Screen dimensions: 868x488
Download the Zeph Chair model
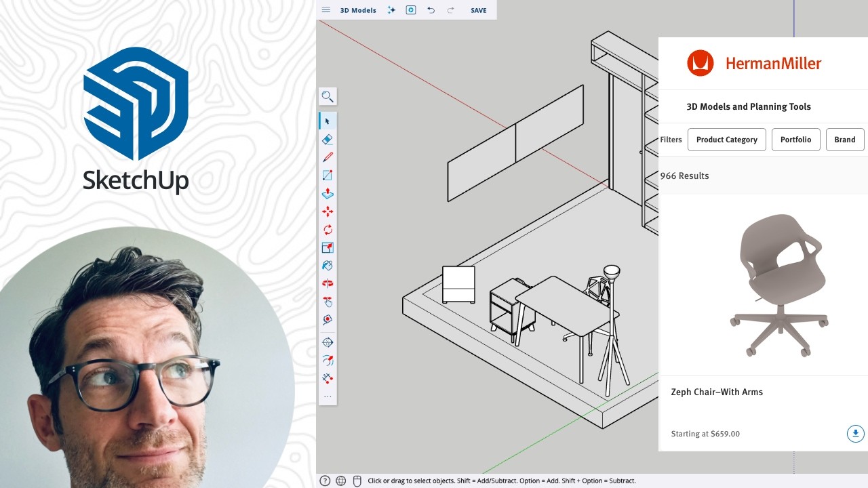(856, 434)
